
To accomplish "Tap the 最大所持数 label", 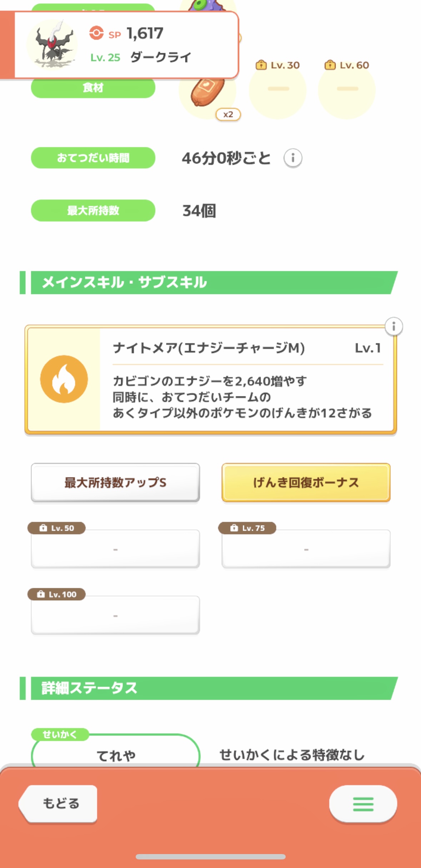I will (x=93, y=210).
